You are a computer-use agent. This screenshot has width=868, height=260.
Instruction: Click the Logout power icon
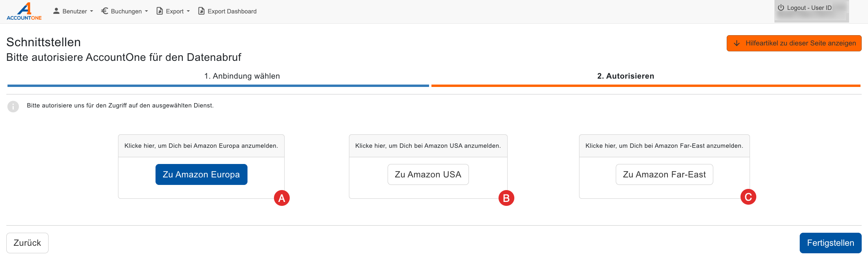[x=781, y=8]
